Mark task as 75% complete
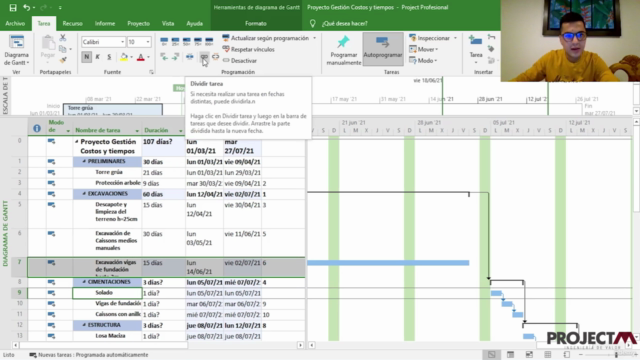This screenshot has height=360, width=640. [x=198, y=42]
